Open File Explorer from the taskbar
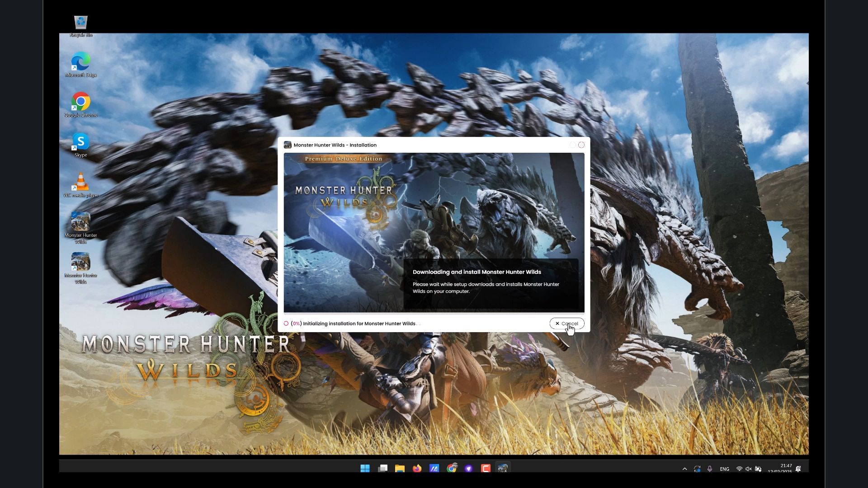868x488 pixels. 400,469
